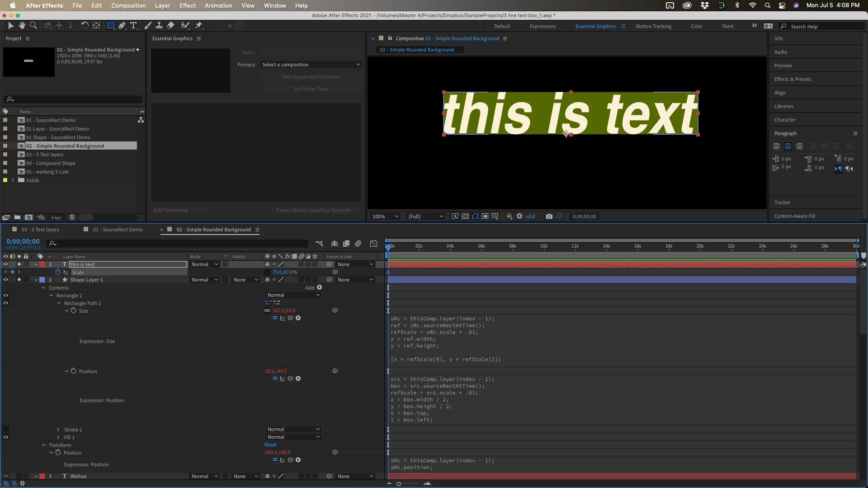This screenshot has height=488, width=868.
Task: Toggle visibility of Fill 1
Action: pos(6,437)
